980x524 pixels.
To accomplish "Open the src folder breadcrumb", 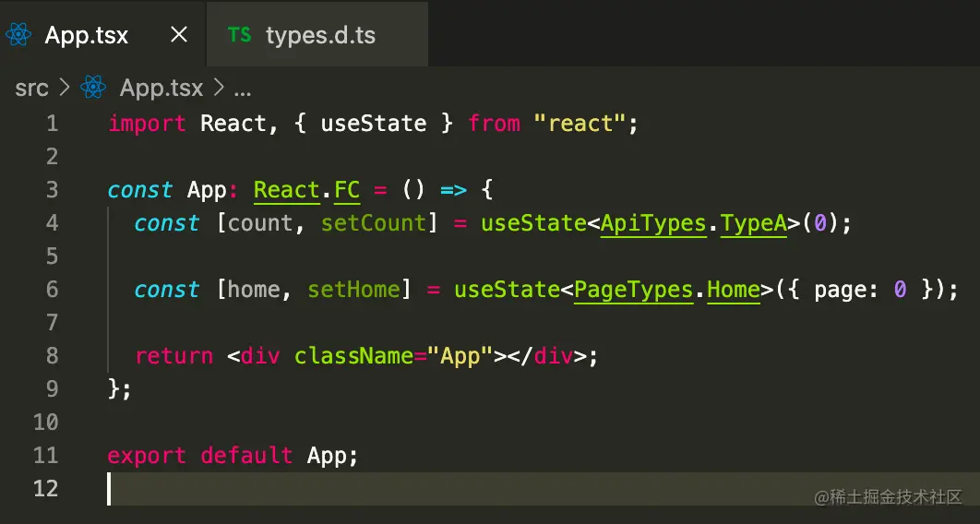I will tap(31, 88).
